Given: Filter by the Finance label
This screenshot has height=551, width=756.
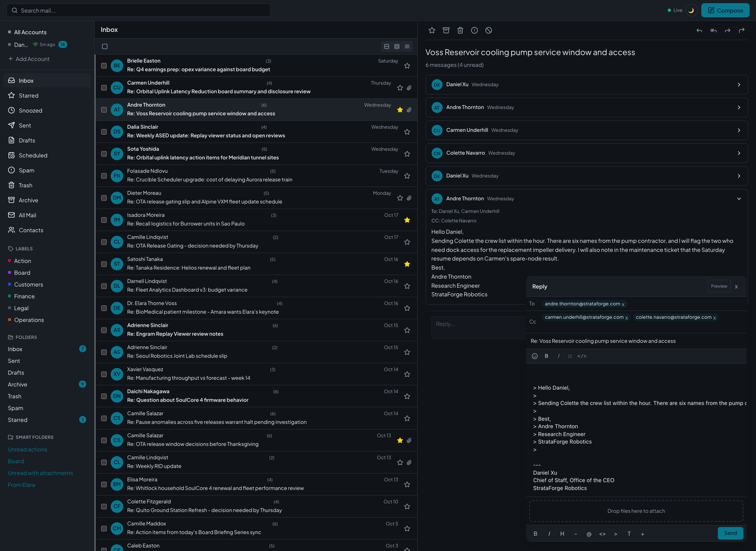Looking at the screenshot, I should [x=24, y=296].
